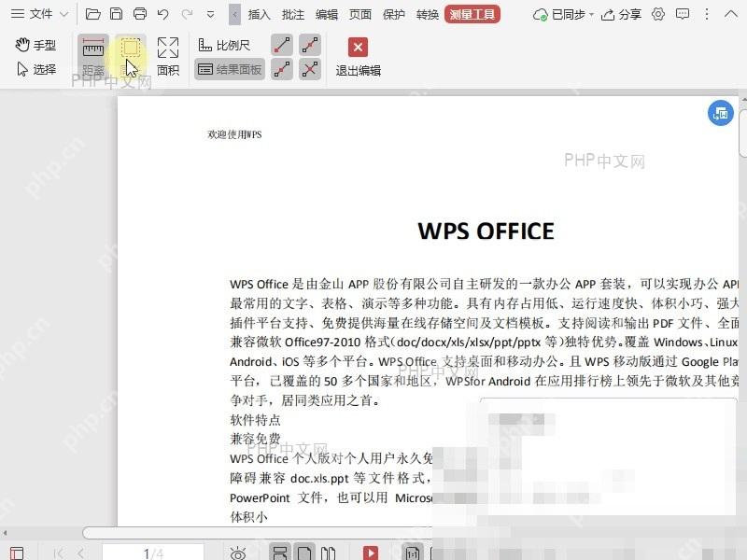The image size is (747, 560).
Task: Switch to the 页面 tab
Action: pos(360,15)
